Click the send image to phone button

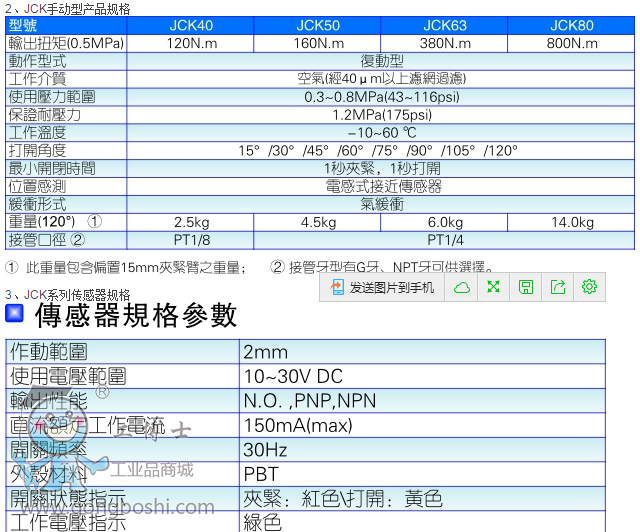pyautogui.click(x=381, y=287)
